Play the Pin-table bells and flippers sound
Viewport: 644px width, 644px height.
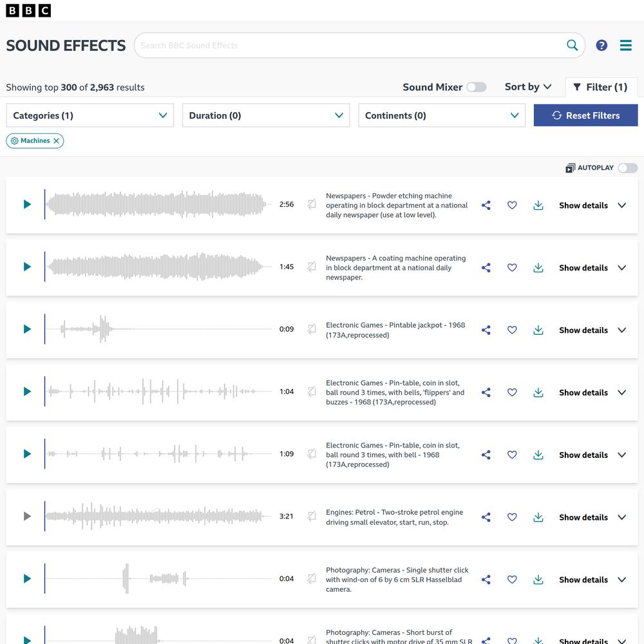click(x=27, y=392)
